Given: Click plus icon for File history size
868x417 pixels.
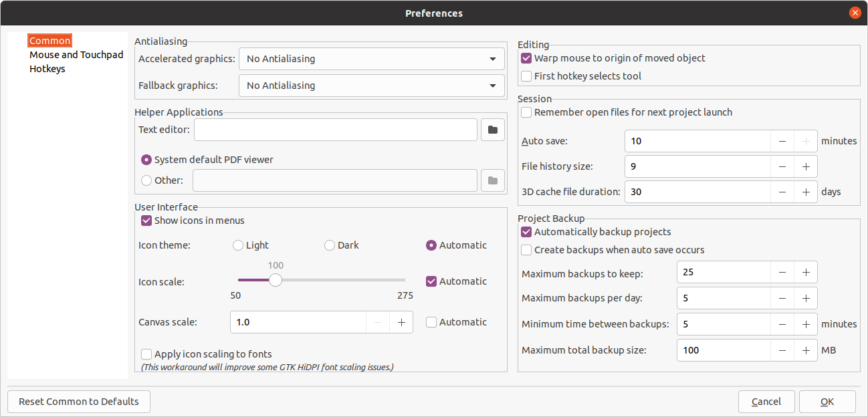Looking at the screenshot, I should (806, 166).
